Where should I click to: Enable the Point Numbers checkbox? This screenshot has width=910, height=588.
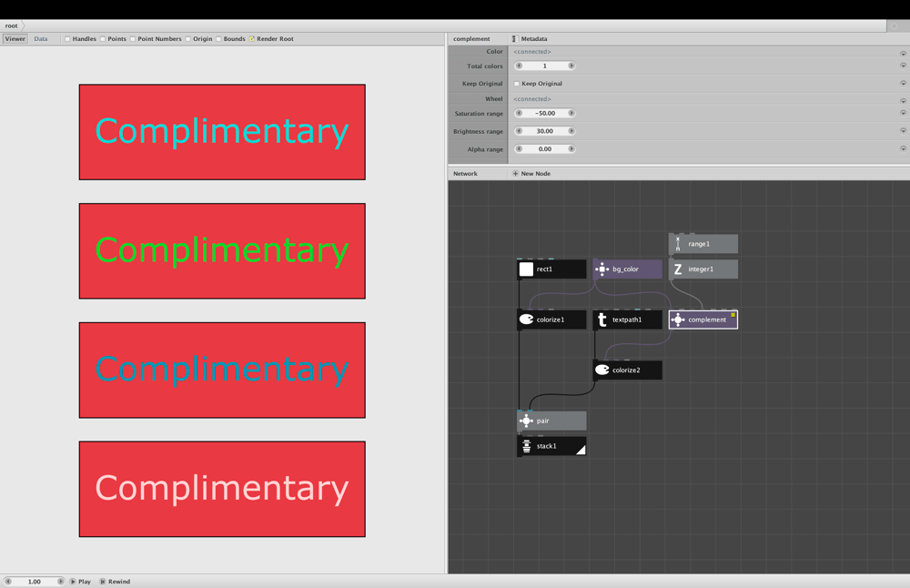(133, 39)
